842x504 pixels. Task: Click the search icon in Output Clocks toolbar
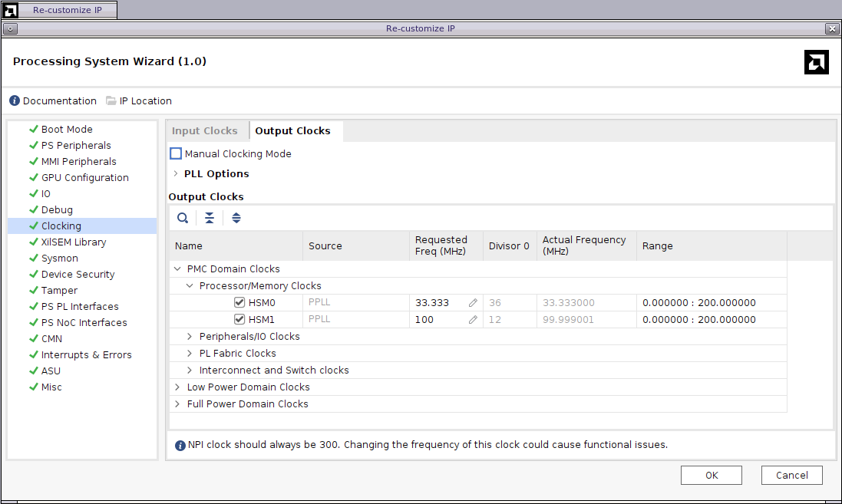183,218
